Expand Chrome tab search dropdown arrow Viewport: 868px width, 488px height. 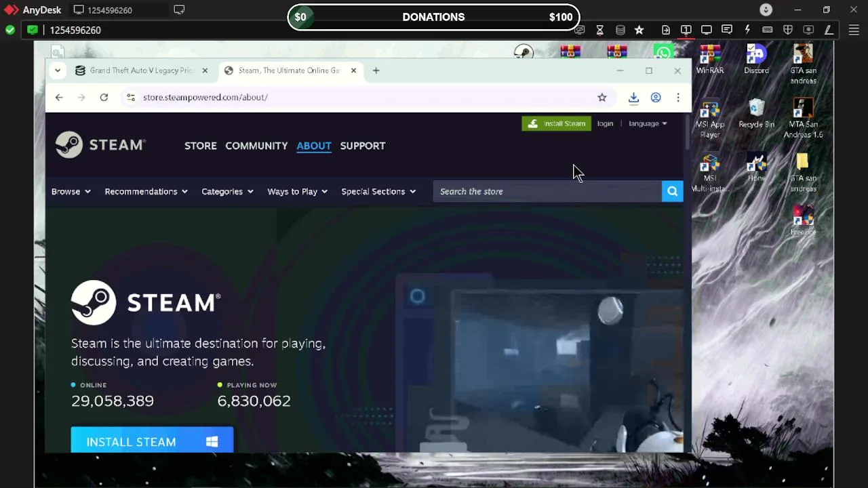click(x=58, y=70)
